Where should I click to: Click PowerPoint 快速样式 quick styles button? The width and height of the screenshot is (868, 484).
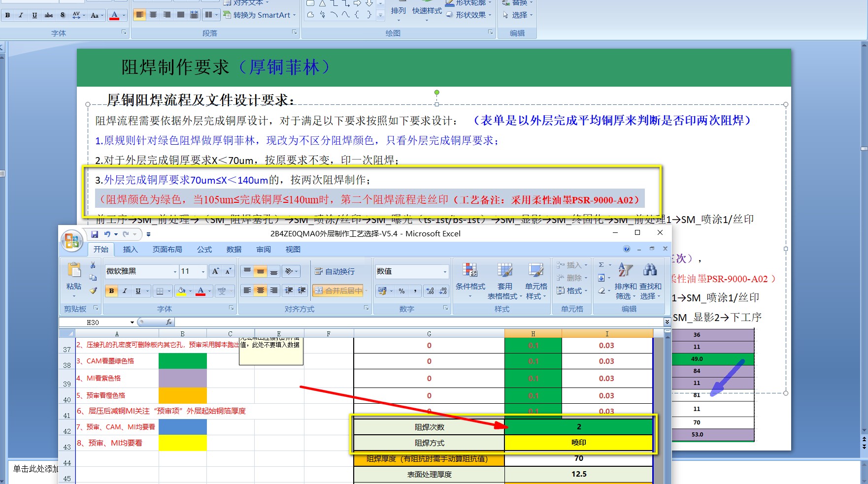coord(427,11)
